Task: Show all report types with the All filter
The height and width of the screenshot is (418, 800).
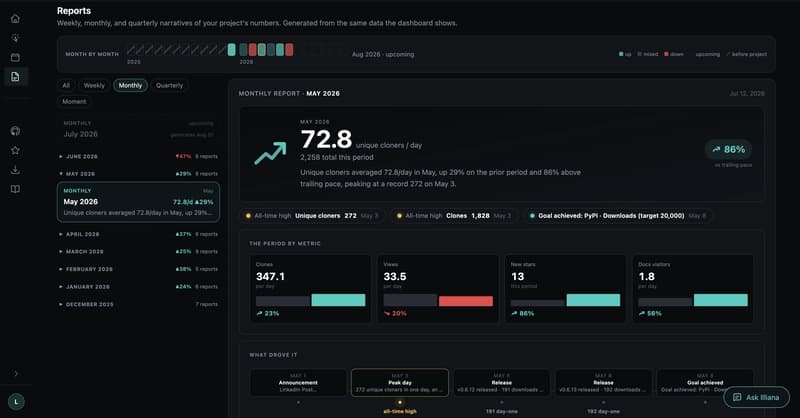Action: tap(66, 85)
